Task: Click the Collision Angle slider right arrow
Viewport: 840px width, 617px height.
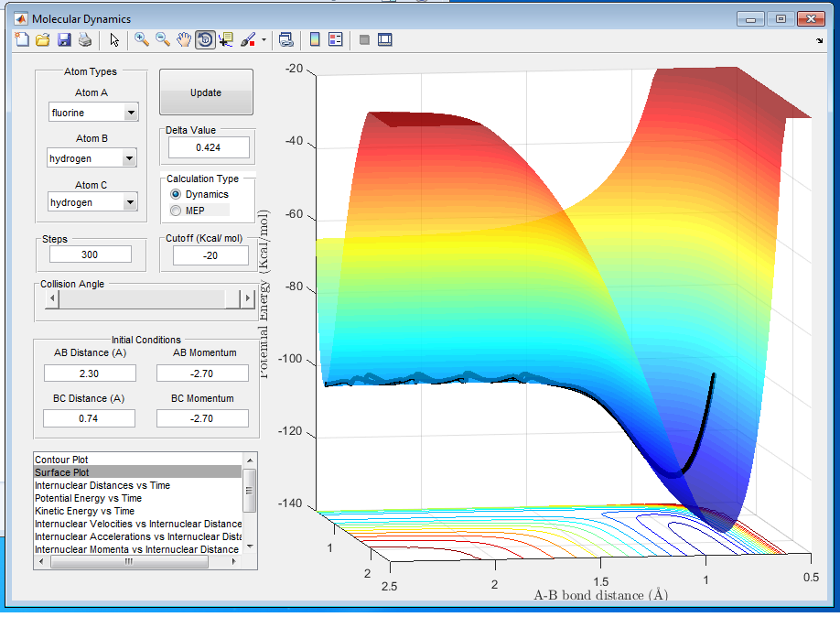Action: (x=247, y=298)
